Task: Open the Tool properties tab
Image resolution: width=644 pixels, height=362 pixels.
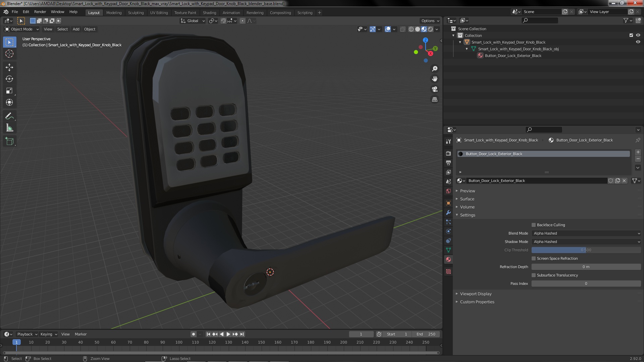Action: tap(448, 141)
